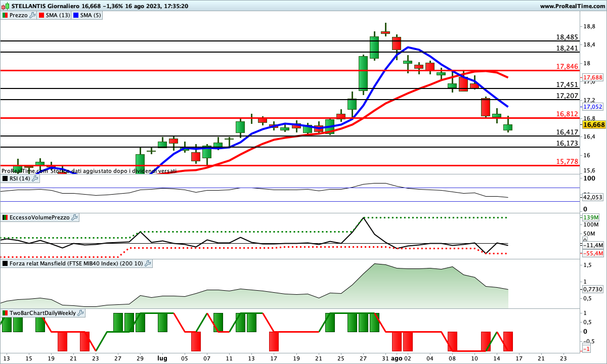Click the candlestick chart icon beside STELLANTIS title
Viewport: 607px width, 364px height.
coord(6,6)
